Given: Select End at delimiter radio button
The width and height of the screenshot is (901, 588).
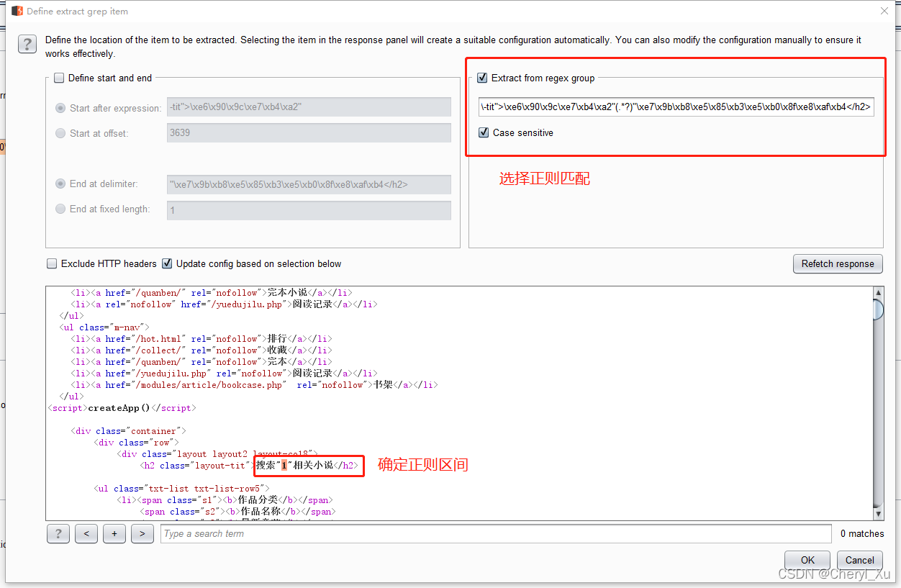Looking at the screenshot, I should tap(60, 184).
